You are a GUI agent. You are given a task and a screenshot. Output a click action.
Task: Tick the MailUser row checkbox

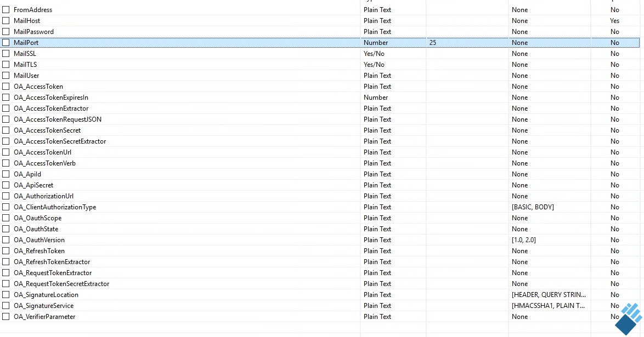point(5,76)
